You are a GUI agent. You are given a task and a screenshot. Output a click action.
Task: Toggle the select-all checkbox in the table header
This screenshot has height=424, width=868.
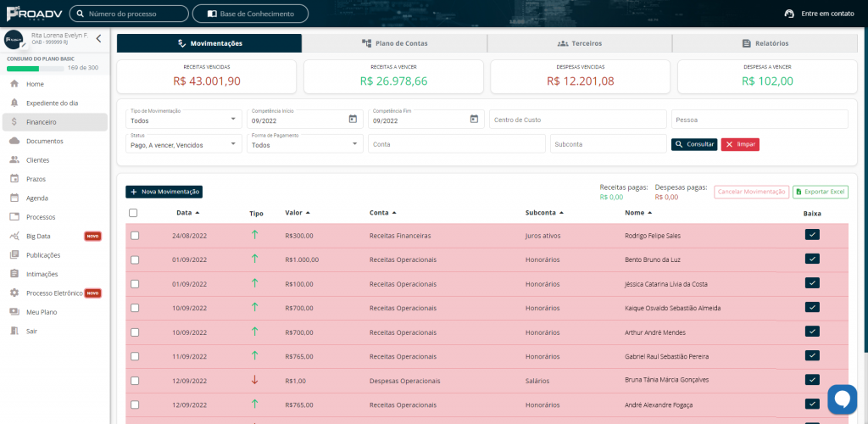pyautogui.click(x=133, y=213)
